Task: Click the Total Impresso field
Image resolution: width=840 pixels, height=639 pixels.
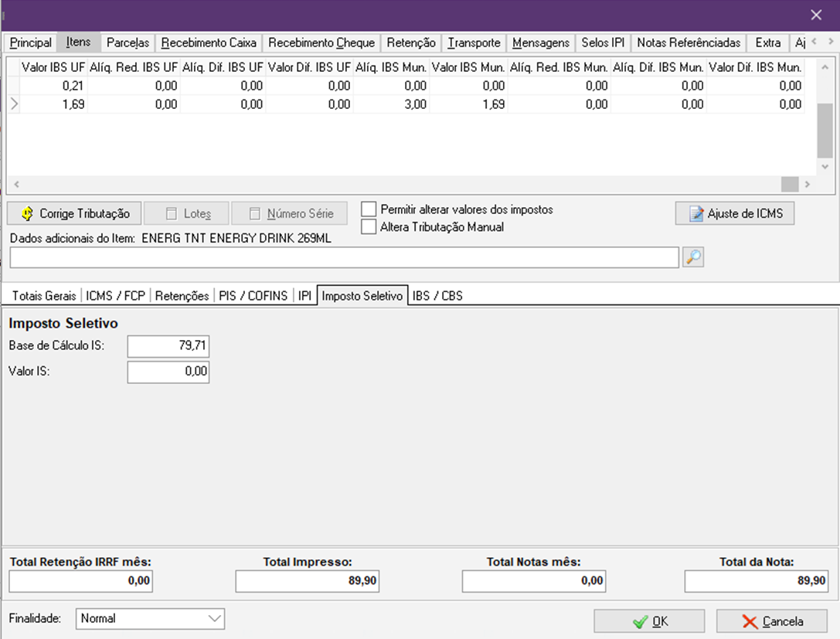Action: coord(308,581)
